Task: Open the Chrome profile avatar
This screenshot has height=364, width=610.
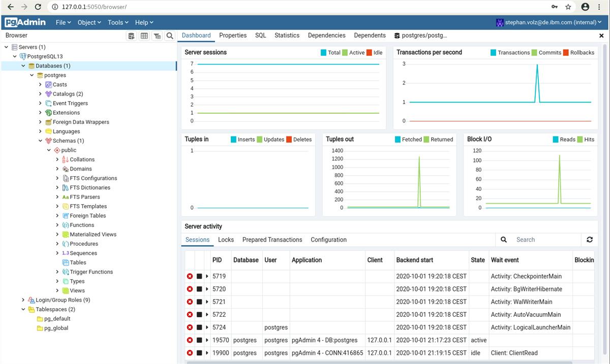Action: click(x=585, y=7)
